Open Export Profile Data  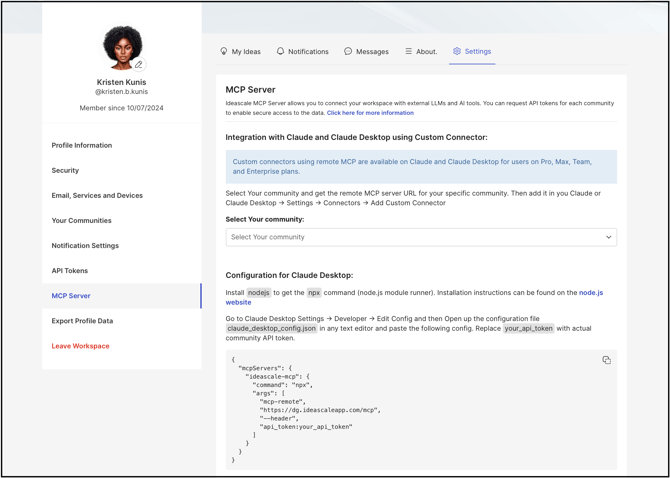click(x=121, y=321)
